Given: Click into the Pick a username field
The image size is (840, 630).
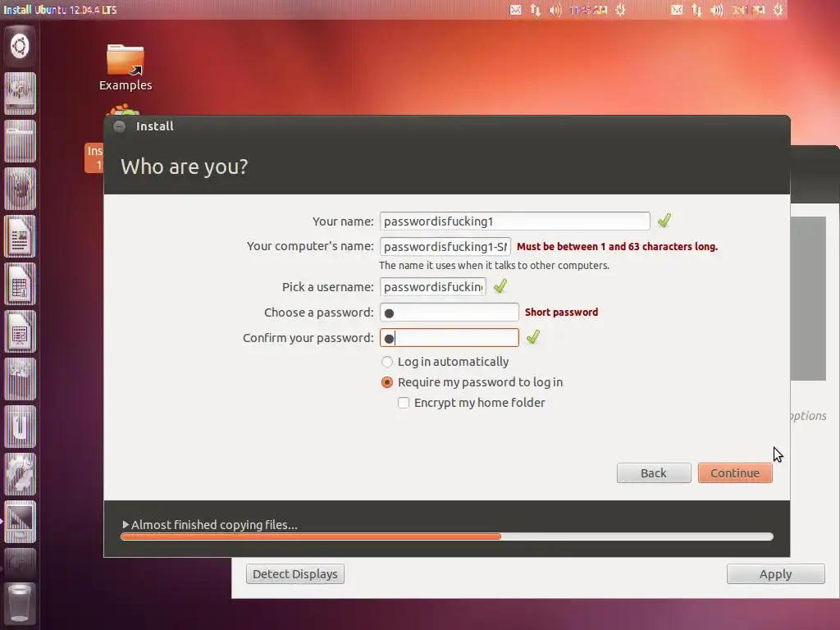Looking at the screenshot, I should tap(433, 286).
